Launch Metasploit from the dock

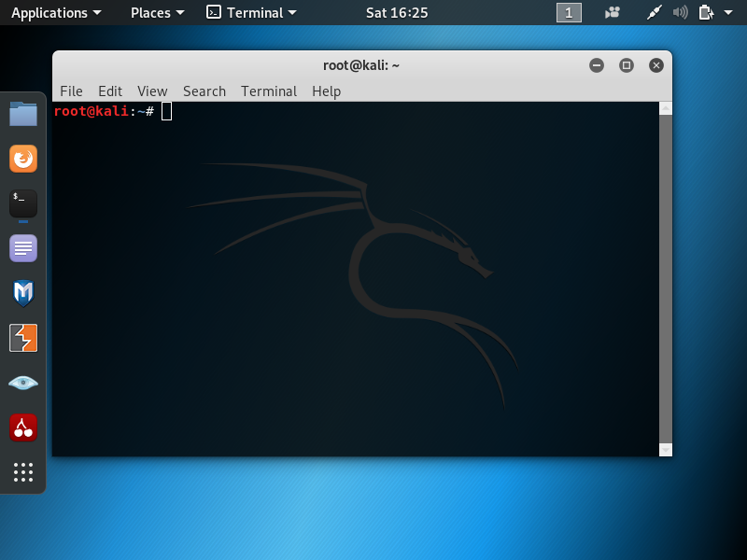(22, 293)
